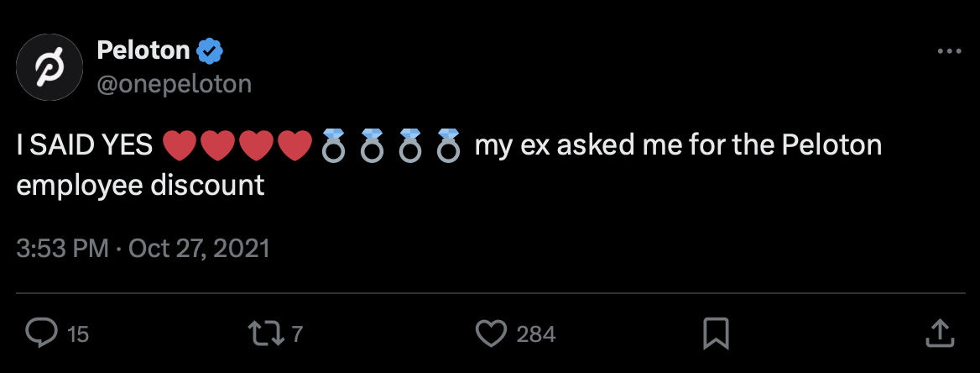Open the @onepeloton handle link
Image resolution: width=980 pixels, height=373 pixels.
(x=174, y=83)
